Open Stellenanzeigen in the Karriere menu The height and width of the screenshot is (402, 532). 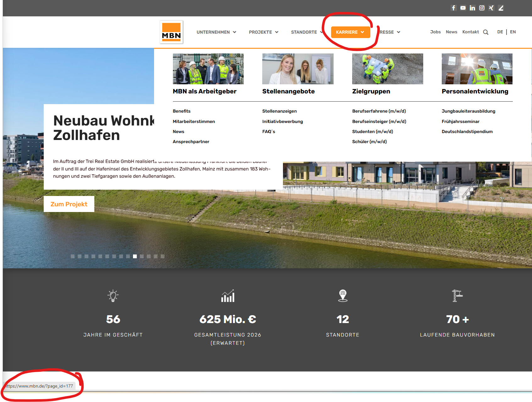coord(279,111)
